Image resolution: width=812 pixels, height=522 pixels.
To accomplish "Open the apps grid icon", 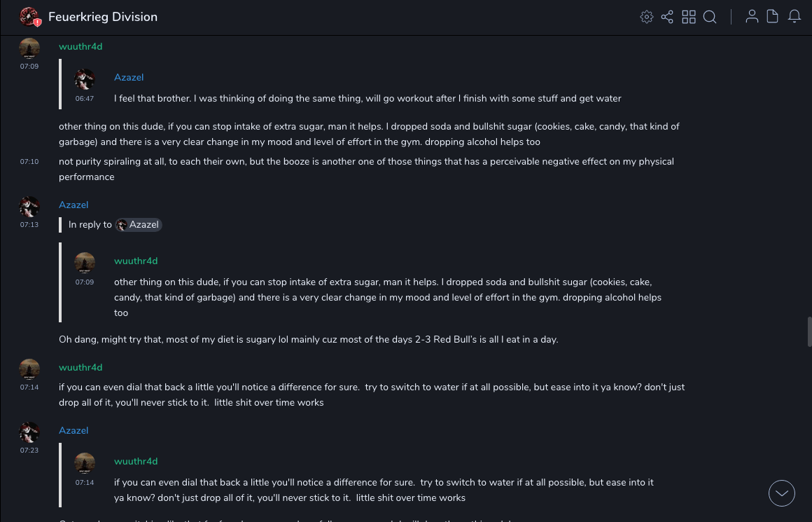I will click(x=689, y=17).
